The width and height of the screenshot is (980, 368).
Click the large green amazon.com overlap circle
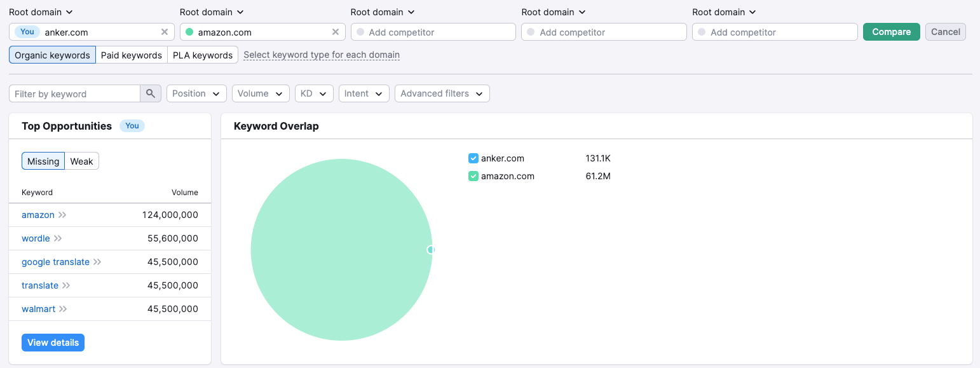[341, 250]
